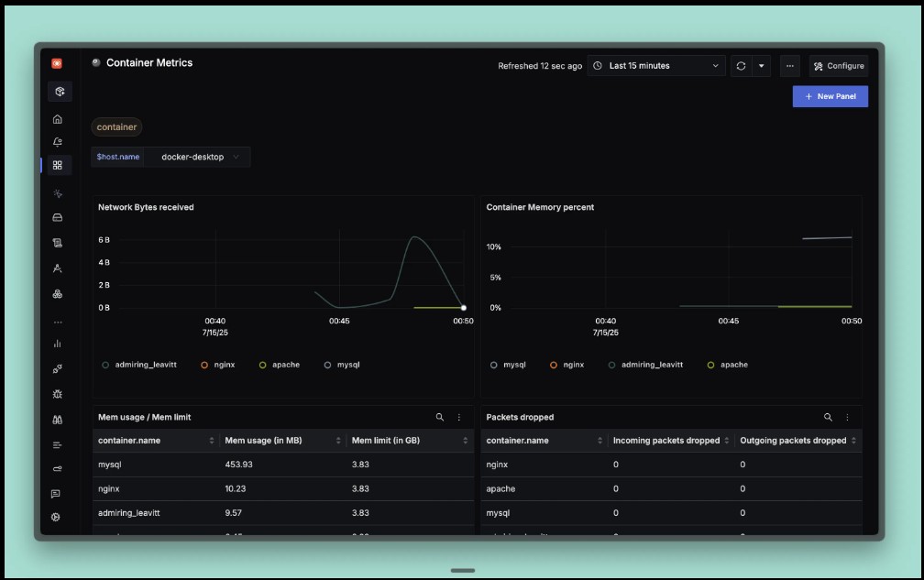Screen dimensions: 924x580
Task: Open the hard drive icon in sidebar
Action: point(57,217)
